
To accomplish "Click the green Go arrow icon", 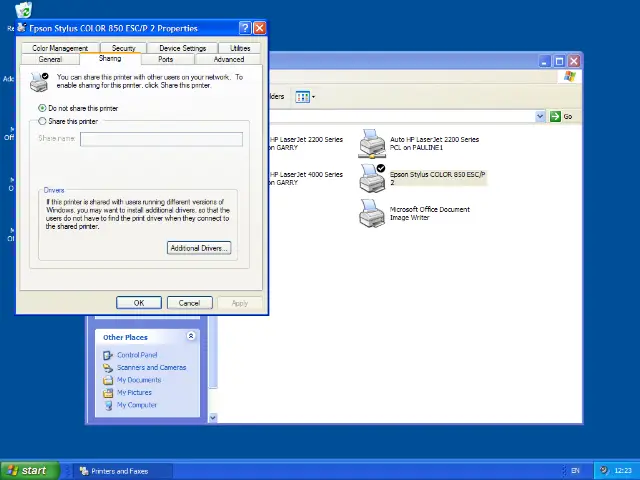I will (555, 116).
